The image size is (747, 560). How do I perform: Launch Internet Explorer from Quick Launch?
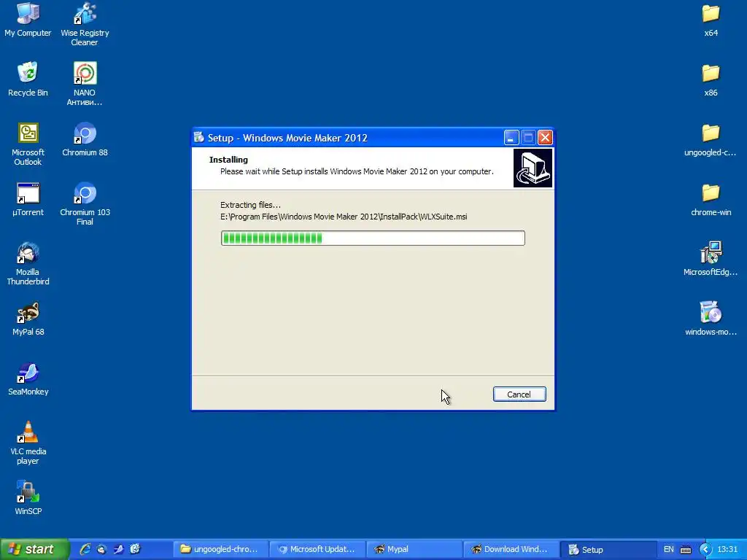click(85, 549)
